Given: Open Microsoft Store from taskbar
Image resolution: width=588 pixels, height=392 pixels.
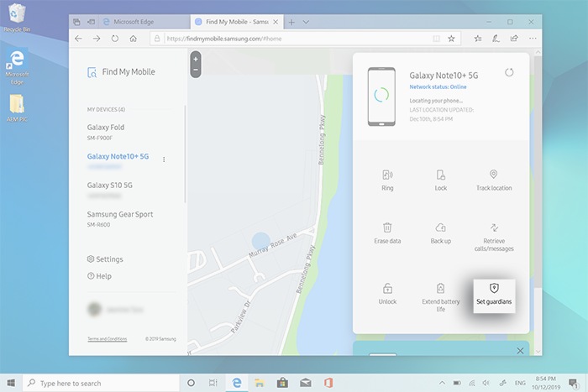Looking at the screenshot, I should click(x=282, y=383).
